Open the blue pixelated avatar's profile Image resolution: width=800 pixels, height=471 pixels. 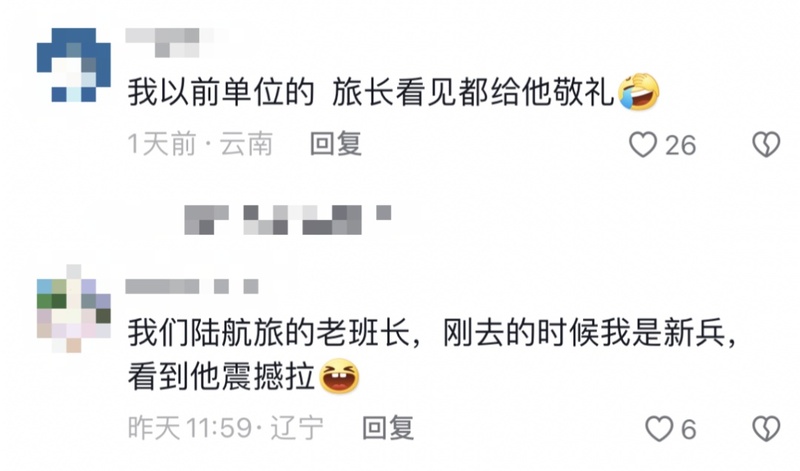pos(73,65)
